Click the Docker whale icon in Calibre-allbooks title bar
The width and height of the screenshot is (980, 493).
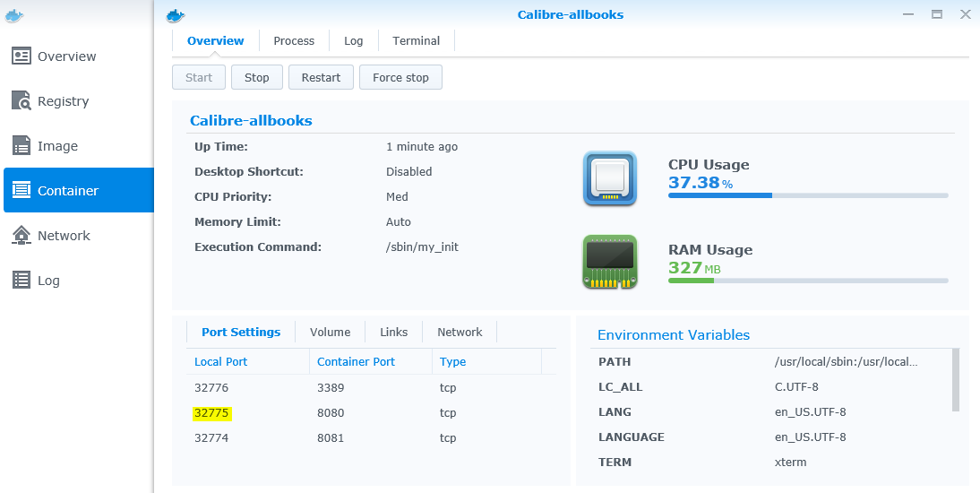[x=176, y=15]
